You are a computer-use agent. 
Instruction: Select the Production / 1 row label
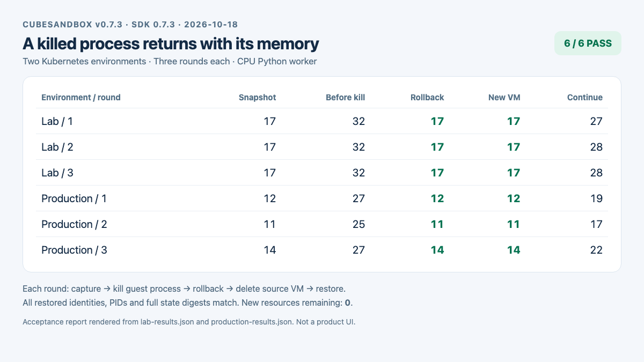pyautogui.click(x=74, y=198)
